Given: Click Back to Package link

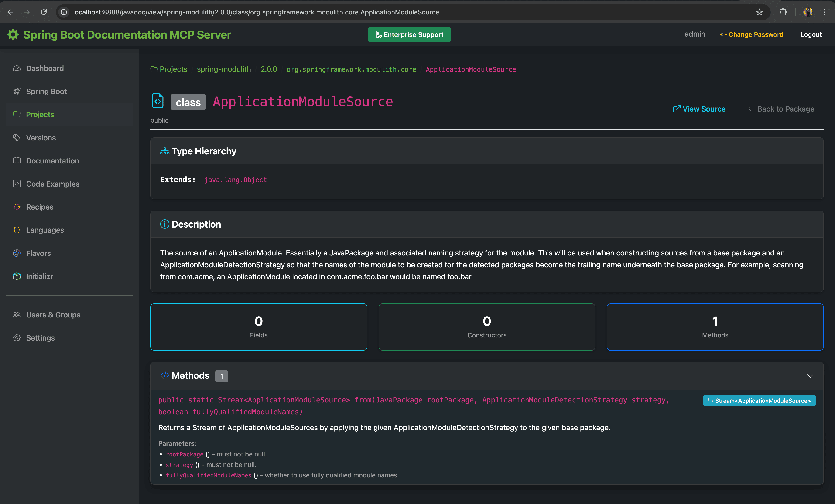Looking at the screenshot, I should [x=781, y=109].
